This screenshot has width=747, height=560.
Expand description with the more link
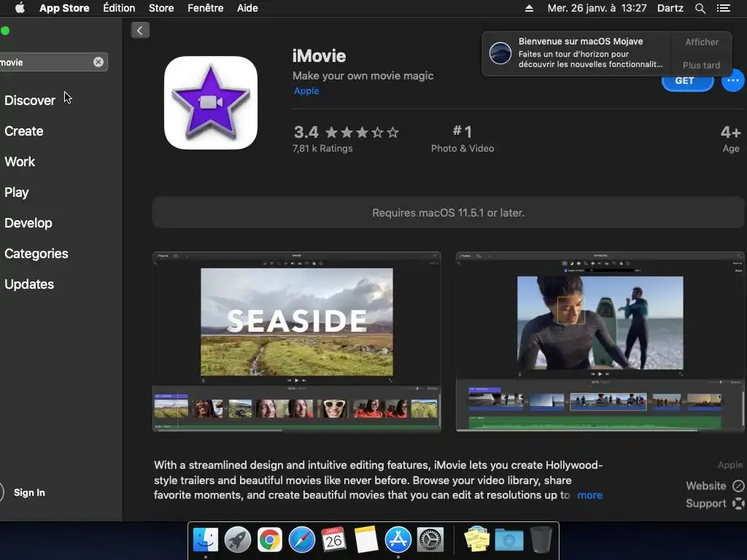pos(589,495)
